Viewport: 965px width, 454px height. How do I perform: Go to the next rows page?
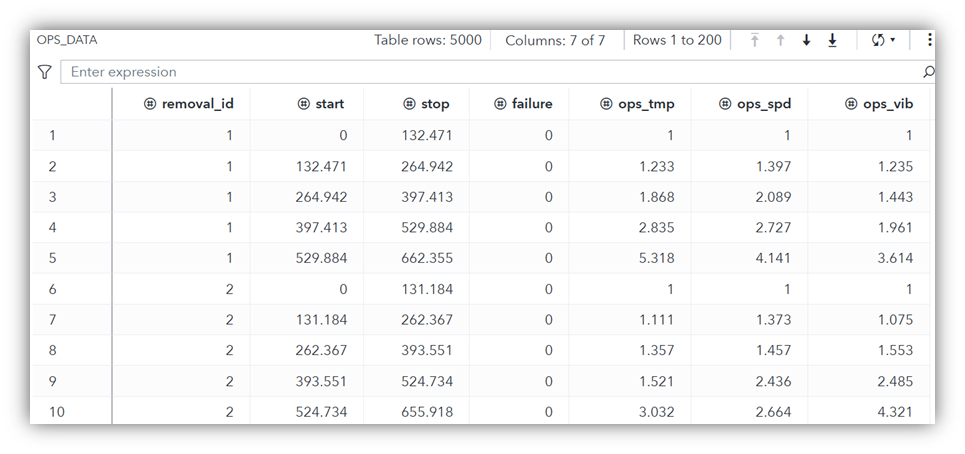coord(806,40)
